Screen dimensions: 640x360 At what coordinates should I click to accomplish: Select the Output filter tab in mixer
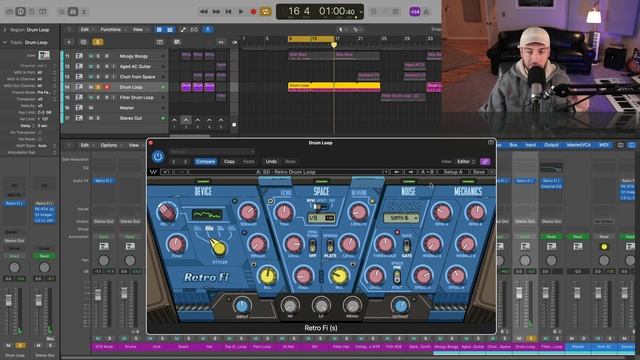click(551, 145)
